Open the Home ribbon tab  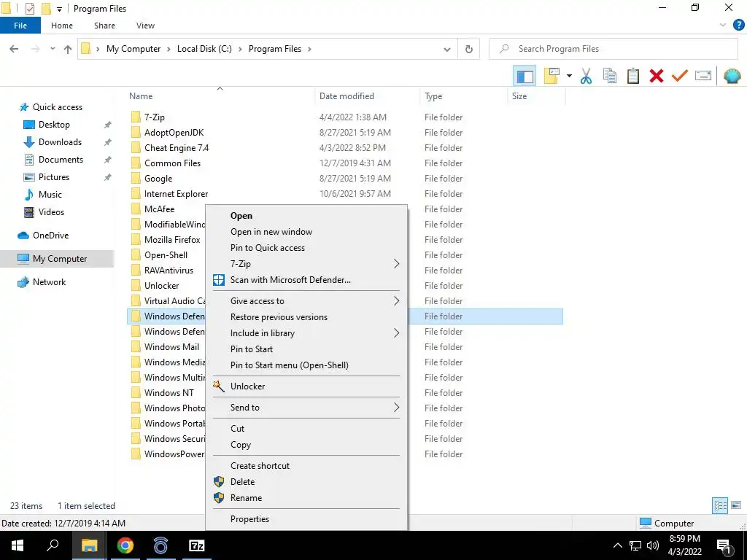pyautogui.click(x=62, y=26)
